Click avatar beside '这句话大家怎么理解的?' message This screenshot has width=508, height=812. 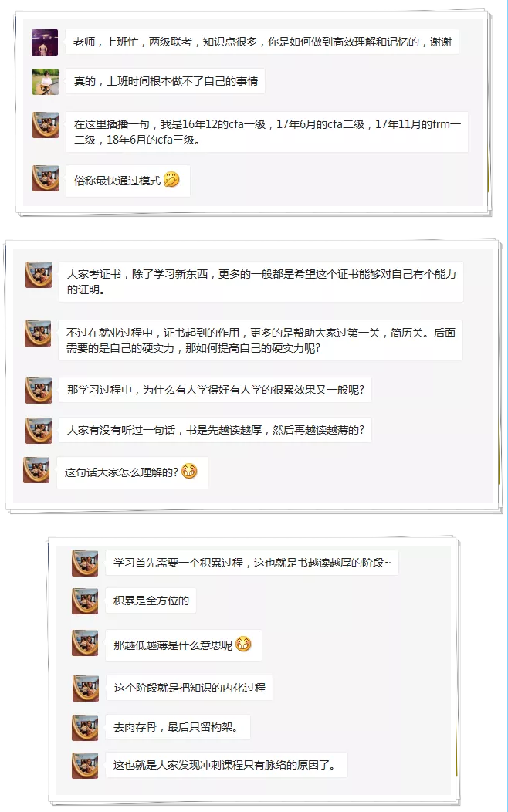tap(36, 470)
